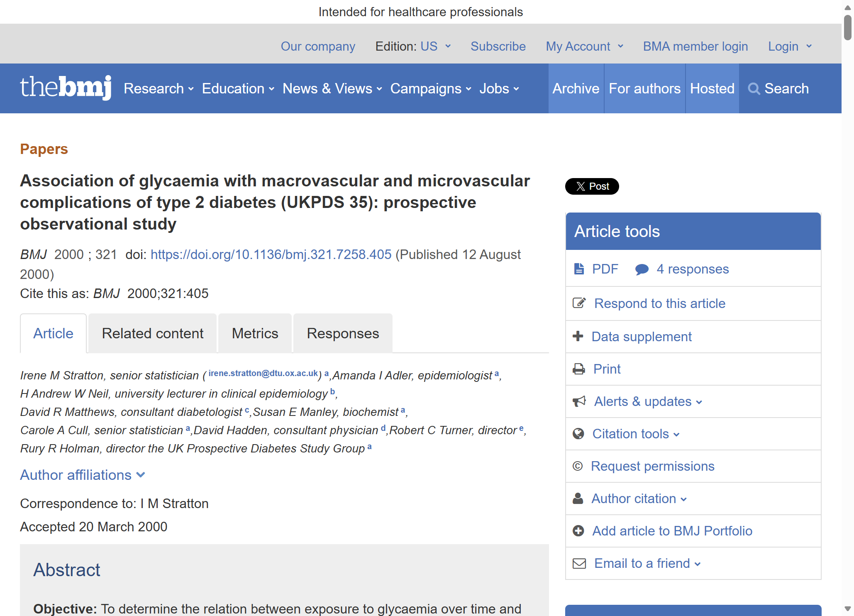Click the X Post share button

(x=592, y=186)
